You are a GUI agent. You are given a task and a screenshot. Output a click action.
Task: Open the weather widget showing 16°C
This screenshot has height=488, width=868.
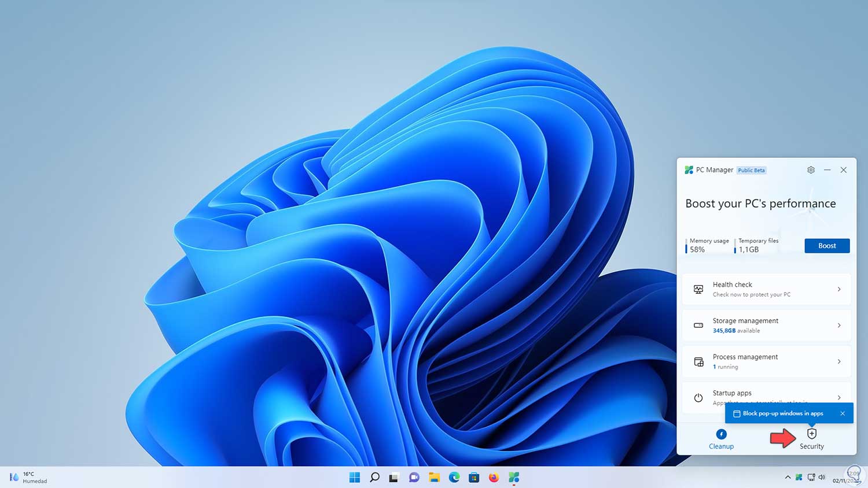point(28,478)
